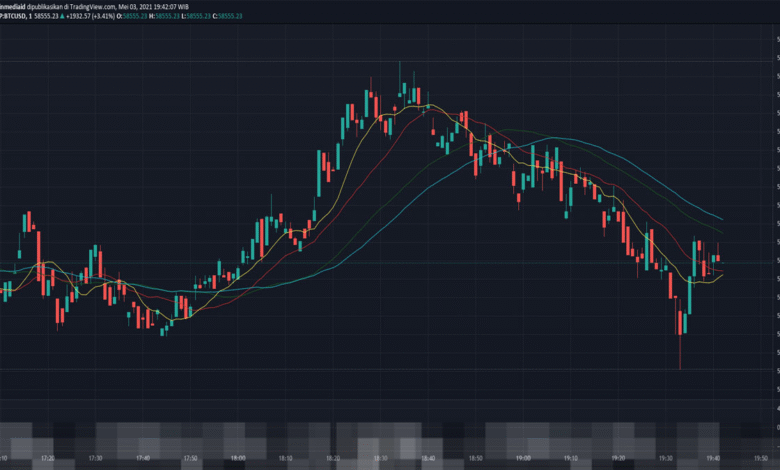Image resolution: width=780 pixels, height=470 pixels.
Task: Select the 18:00 time axis label
Action: click(x=238, y=458)
